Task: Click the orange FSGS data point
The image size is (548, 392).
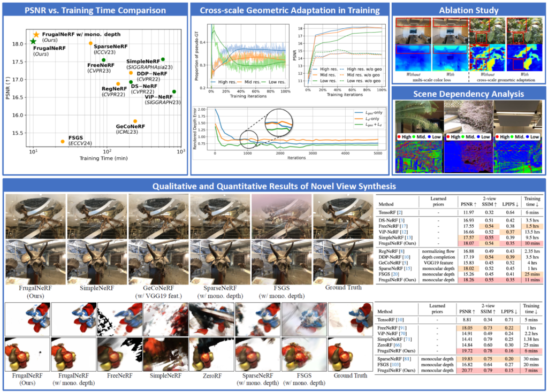Action: 63,142
